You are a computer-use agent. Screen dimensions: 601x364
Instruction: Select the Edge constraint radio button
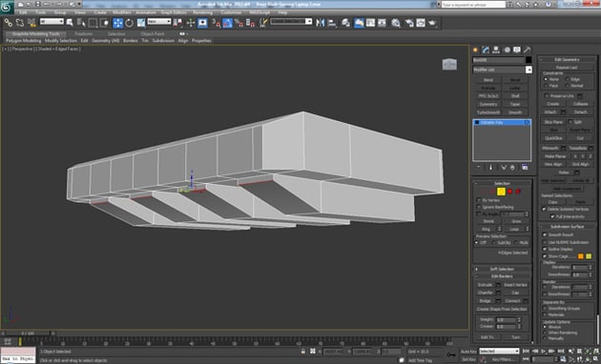(x=568, y=79)
